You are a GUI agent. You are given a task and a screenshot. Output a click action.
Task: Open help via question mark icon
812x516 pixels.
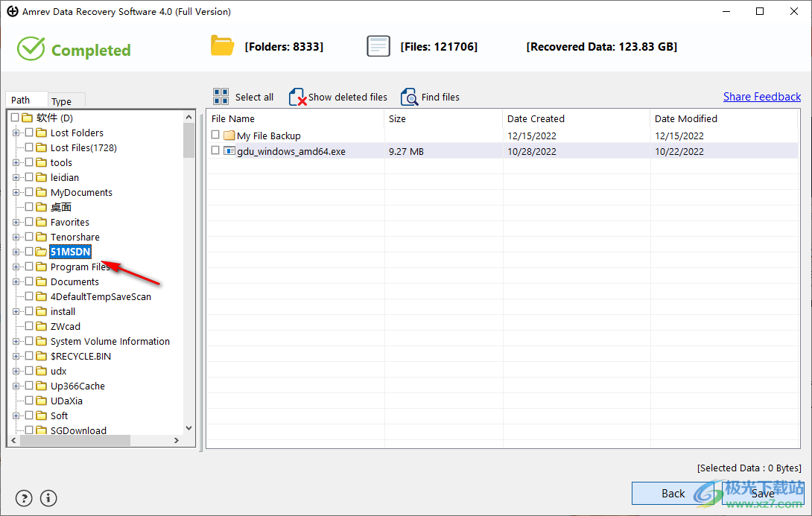click(24, 498)
